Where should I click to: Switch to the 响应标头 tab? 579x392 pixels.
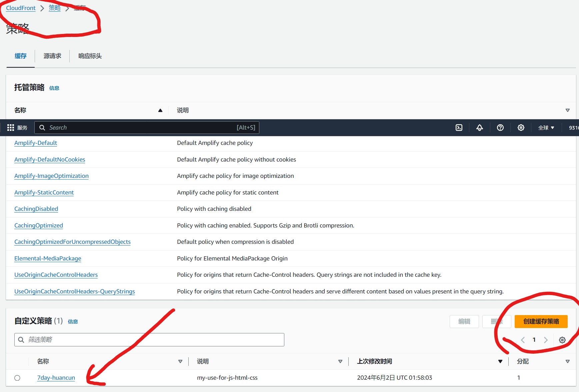point(90,56)
